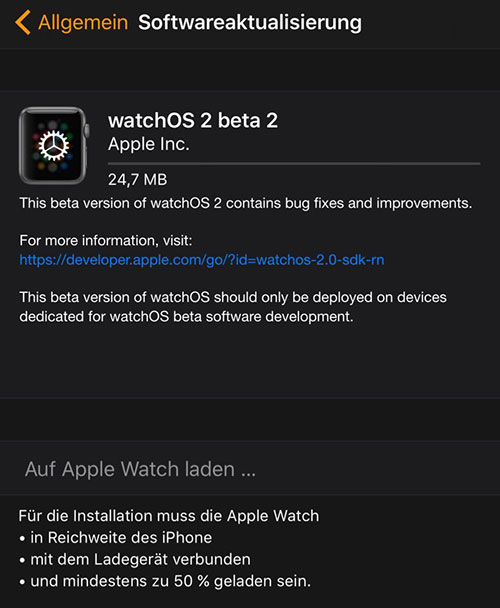The height and width of the screenshot is (608, 500).
Task: Select the watchOS 2 beta 2 title
Action: click(x=193, y=120)
